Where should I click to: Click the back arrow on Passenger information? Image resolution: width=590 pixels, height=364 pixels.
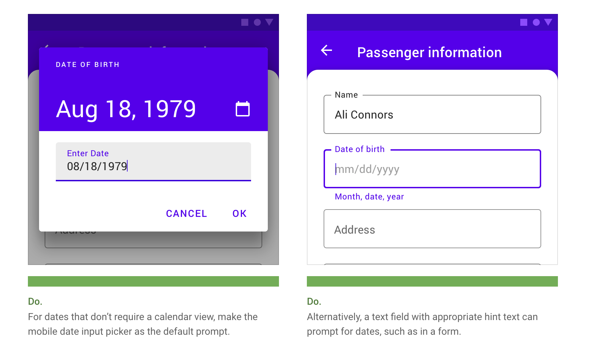(326, 51)
